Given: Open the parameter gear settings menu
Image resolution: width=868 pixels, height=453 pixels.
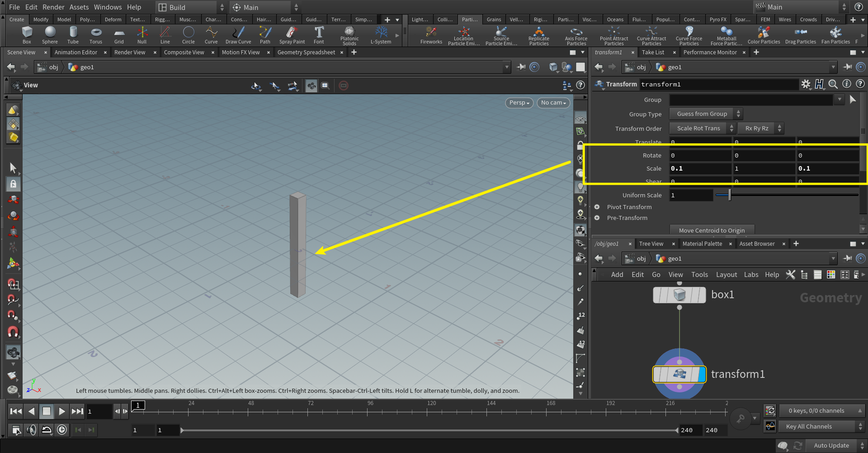Looking at the screenshot, I should click(806, 84).
